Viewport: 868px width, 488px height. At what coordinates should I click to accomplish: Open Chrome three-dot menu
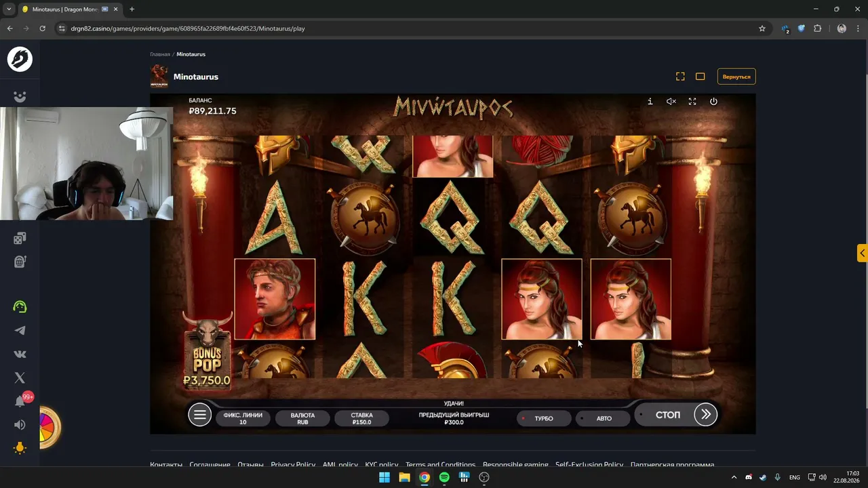click(858, 28)
